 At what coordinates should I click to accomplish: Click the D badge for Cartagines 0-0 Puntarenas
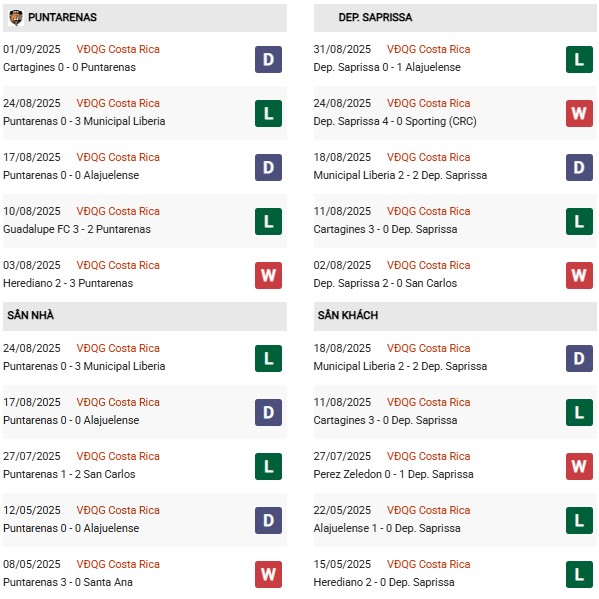pyautogui.click(x=268, y=60)
